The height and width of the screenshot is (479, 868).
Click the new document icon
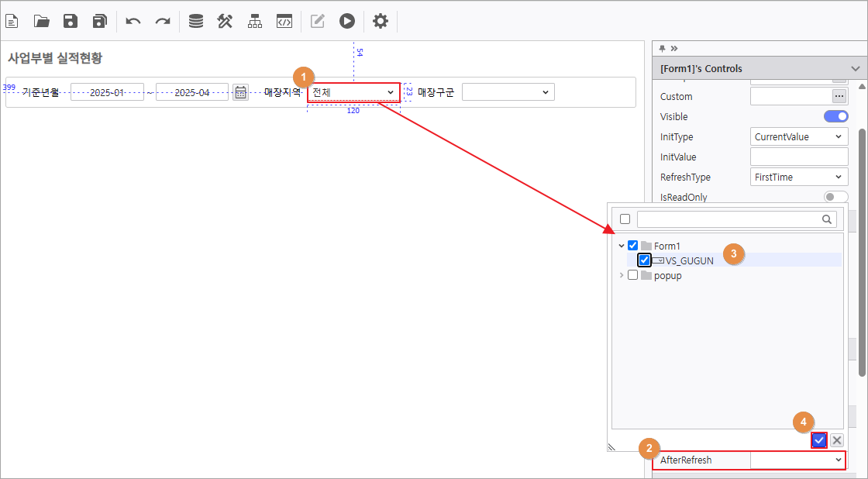pos(12,21)
